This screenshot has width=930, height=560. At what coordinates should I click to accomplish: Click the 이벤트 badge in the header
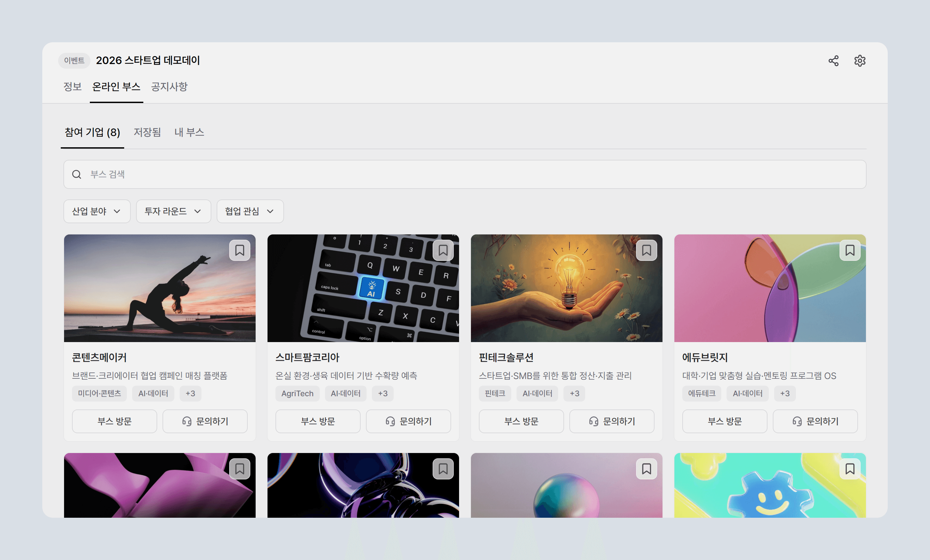coord(74,61)
